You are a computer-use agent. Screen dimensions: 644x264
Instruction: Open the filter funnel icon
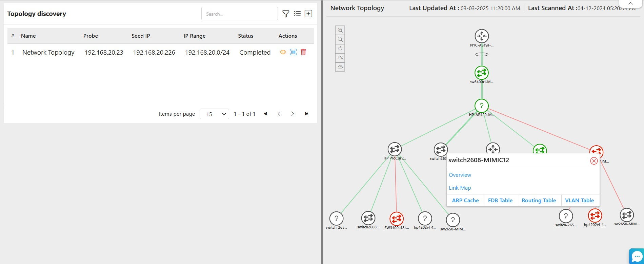click(x=286, y=14)
